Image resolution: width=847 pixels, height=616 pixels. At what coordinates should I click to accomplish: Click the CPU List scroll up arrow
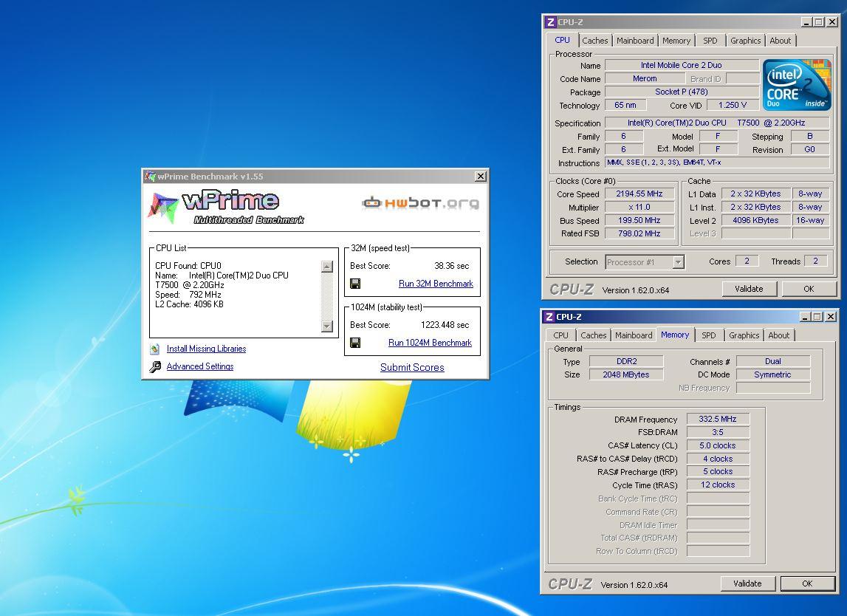point(327,267)
